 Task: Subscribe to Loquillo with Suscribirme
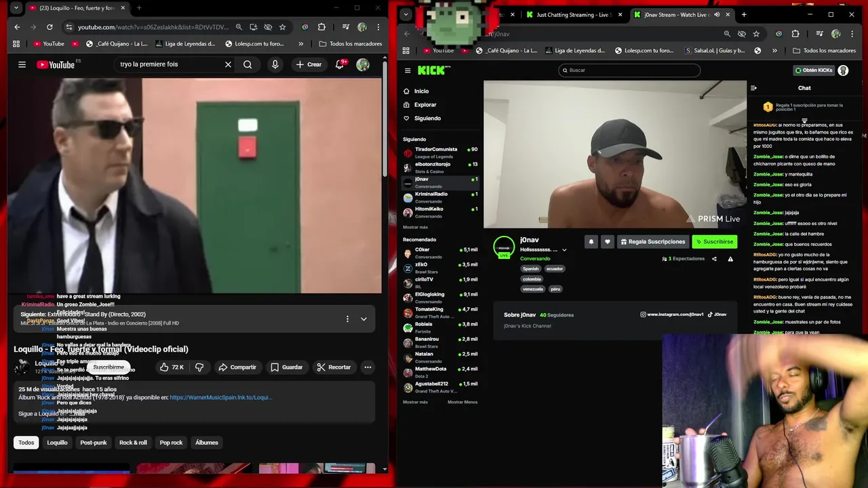108,367
